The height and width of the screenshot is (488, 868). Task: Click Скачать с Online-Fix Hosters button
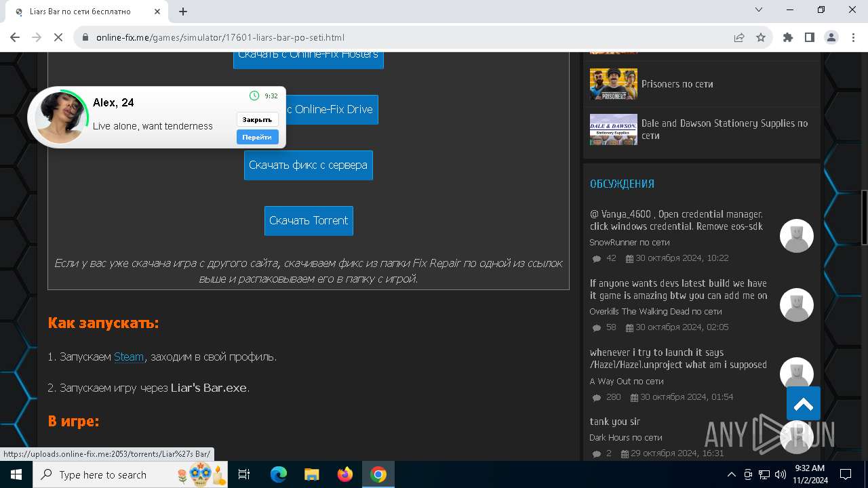pos(309,58)
